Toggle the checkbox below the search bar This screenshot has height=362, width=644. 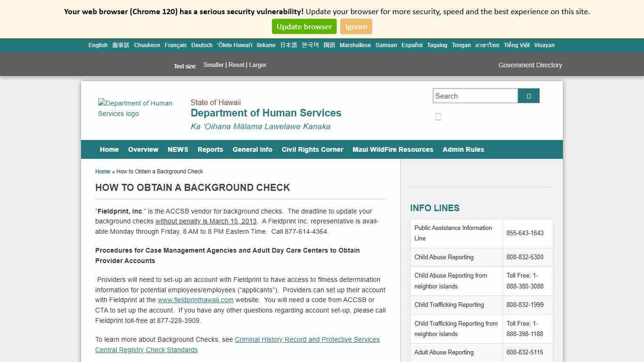coord(438,116)
